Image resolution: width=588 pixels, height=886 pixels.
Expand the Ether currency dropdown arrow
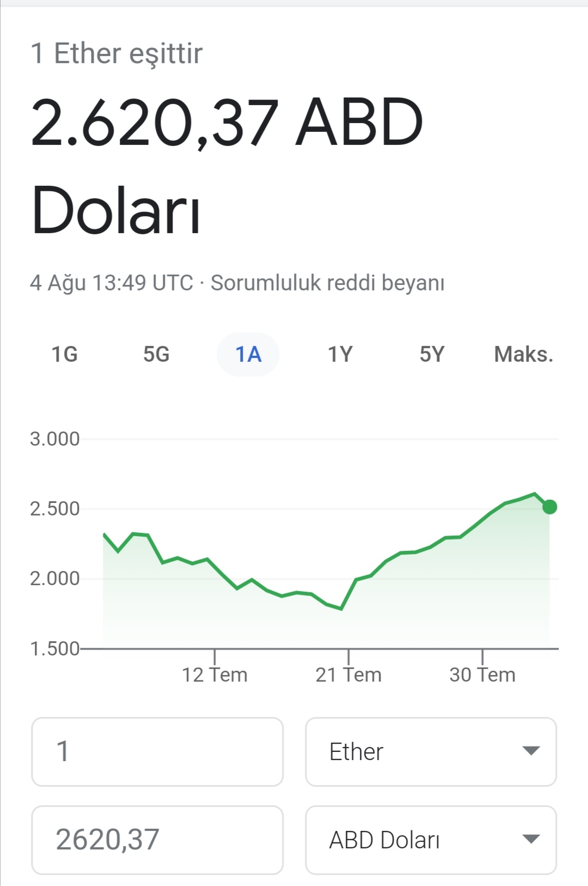click(531, 751)
